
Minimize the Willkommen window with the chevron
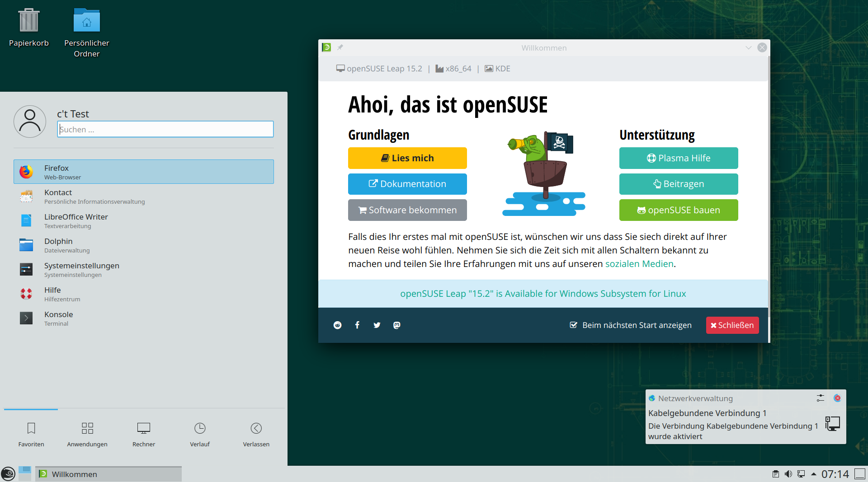coord(749,47)
